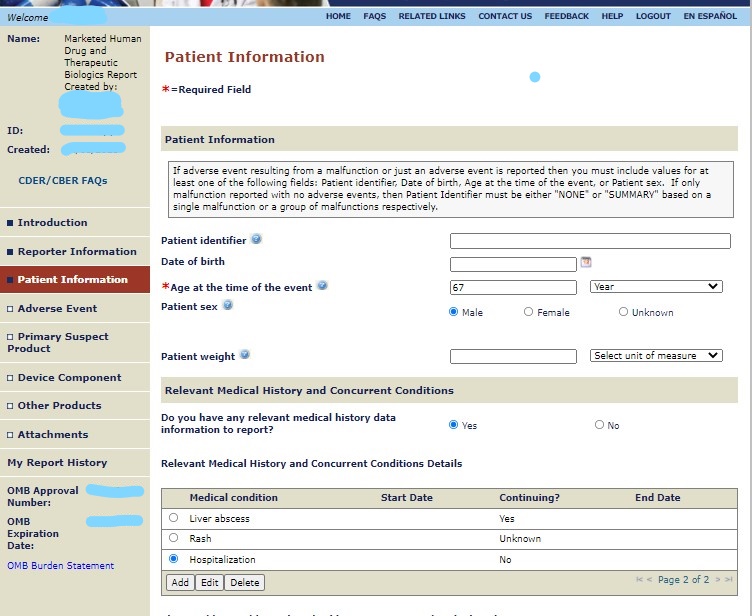752x616 pixels.
Task: Open the OMB Burden Statement link
Action: tap(61, 566)
